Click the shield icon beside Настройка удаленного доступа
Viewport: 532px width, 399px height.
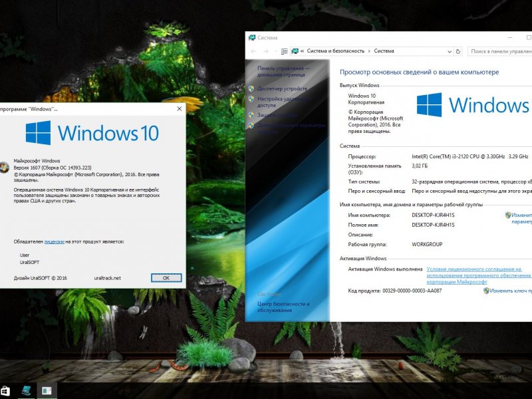pyautogui.click(x=251, y=99)
